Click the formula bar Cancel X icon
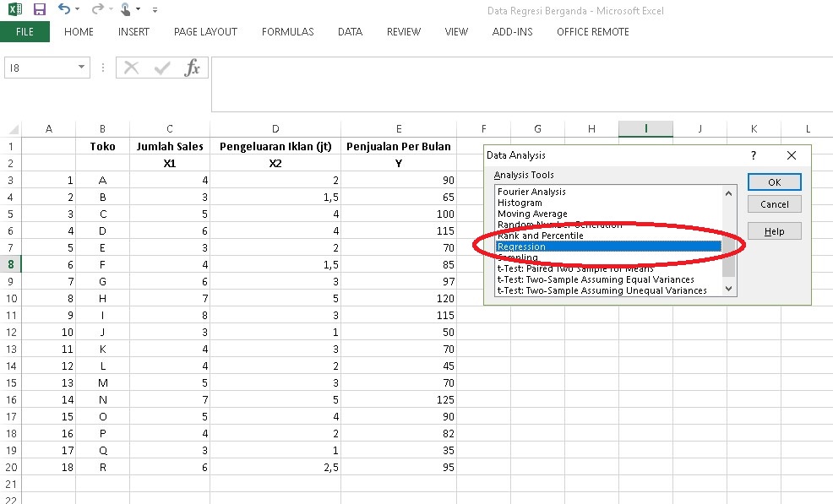Image resolution: width=833 pixels, height=504 pixels. click(132, 68)
